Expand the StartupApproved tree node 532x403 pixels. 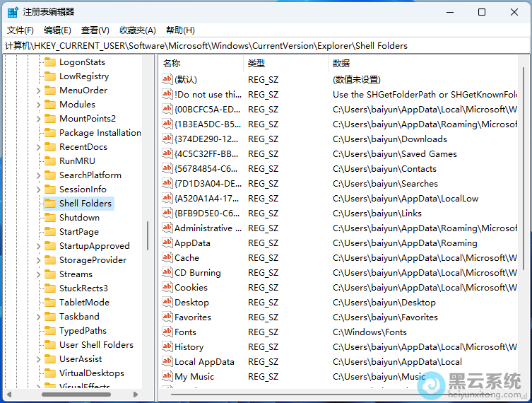pos(39,246)
